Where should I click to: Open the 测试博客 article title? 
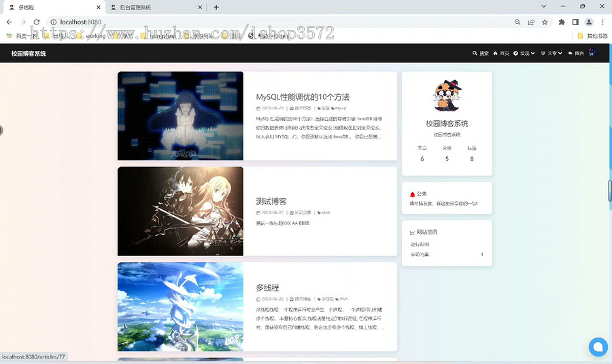(x=271, y=202)
